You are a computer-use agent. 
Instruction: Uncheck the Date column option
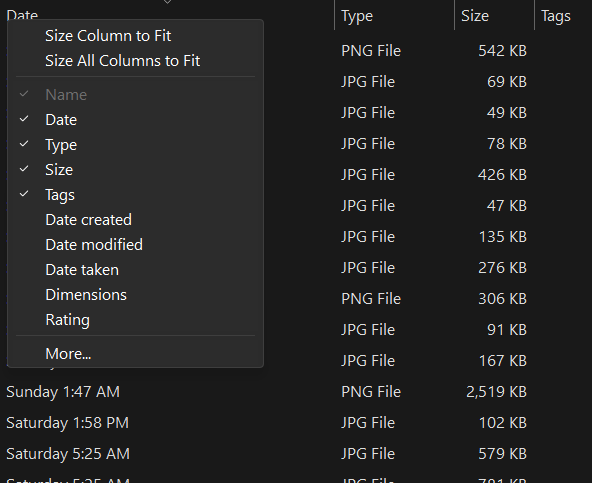tap(135, 120)
